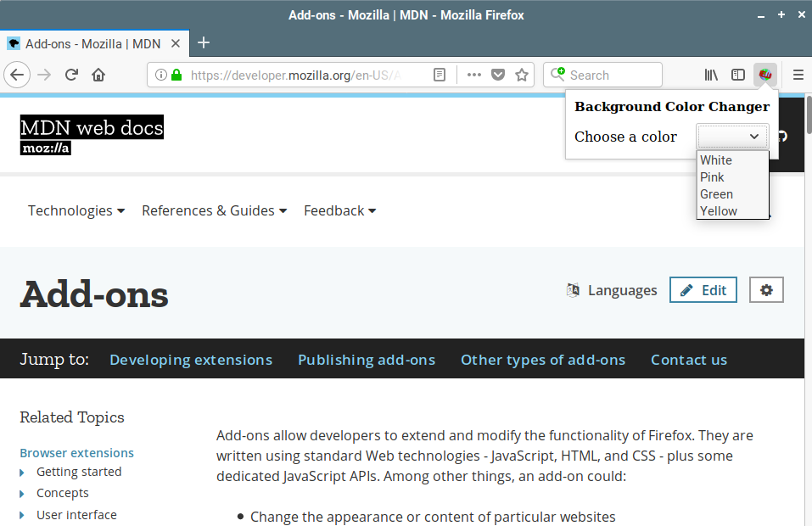This screenshot has height=526, width=812.
Task: Click the page settings gear button
Action: pos(766,290)
